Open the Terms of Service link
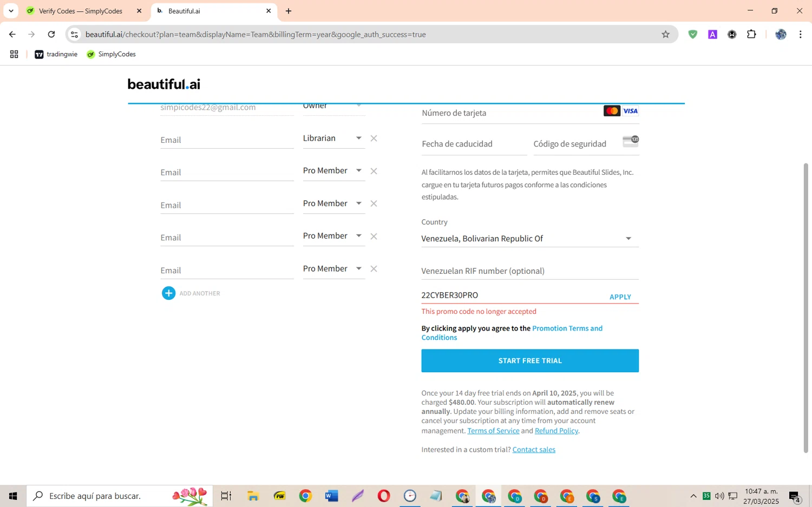 click(493, 431)
